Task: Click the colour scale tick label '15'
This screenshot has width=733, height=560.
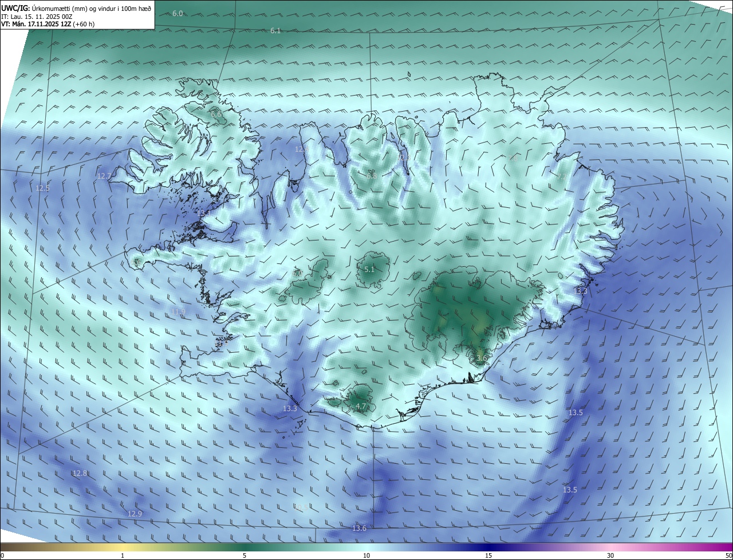Action: (x=488, y=555)
